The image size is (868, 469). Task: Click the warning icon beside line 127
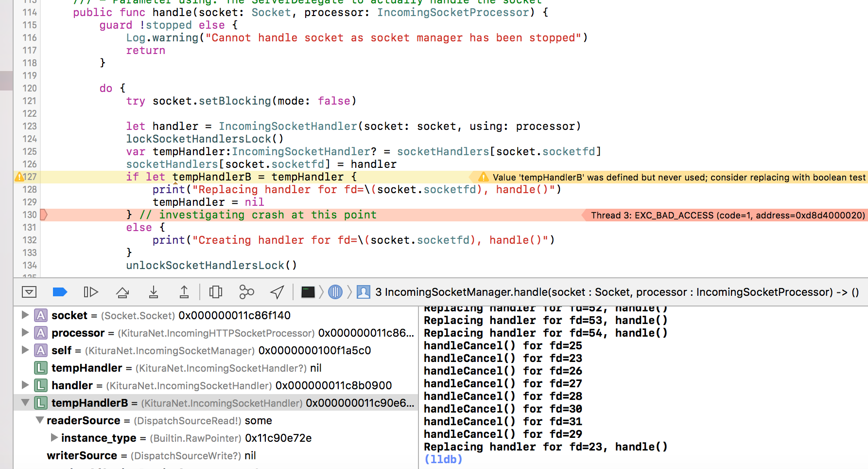pos(20,177)
